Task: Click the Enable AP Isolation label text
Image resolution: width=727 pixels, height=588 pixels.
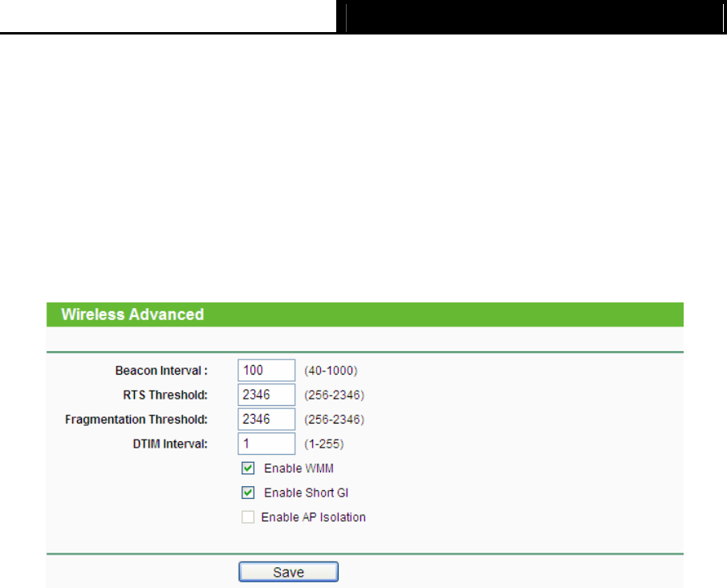Action: coord(314,517)
